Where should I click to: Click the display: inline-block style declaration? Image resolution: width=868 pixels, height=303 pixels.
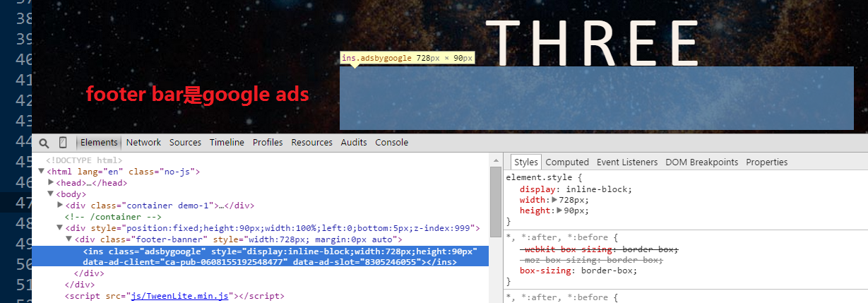pyautogui.click(x=576, y=189)
